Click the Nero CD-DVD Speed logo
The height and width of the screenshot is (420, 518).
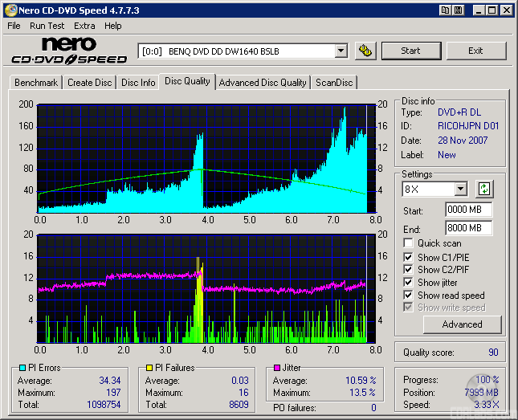[x=69, y=51]
